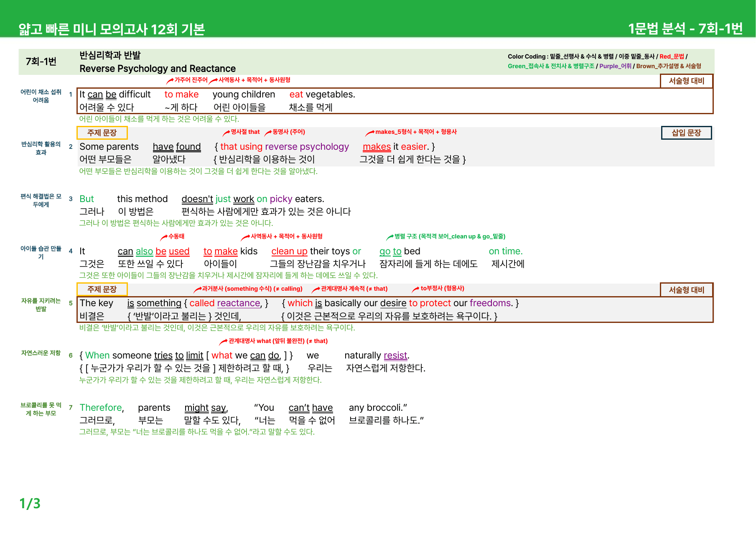Click the Korean title '반심리학과 반발'
The height and width of the screenshot is (535, 756).
point(110,55)
